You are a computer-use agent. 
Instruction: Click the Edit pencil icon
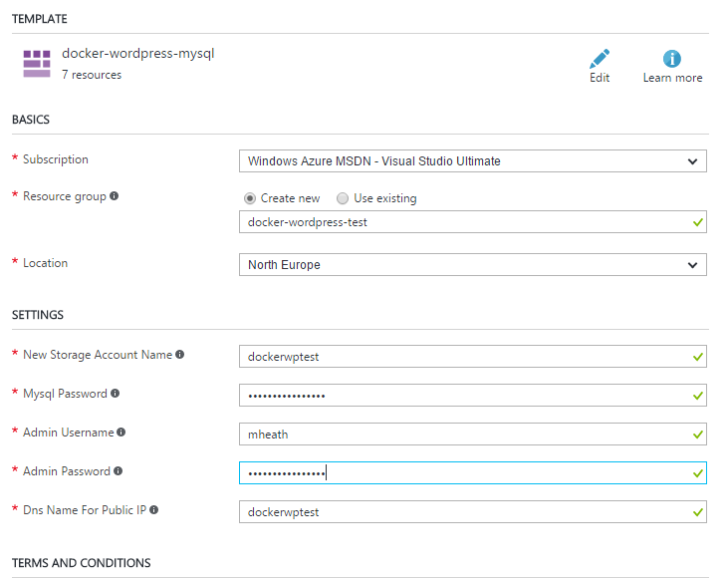[x=600, y=59]
